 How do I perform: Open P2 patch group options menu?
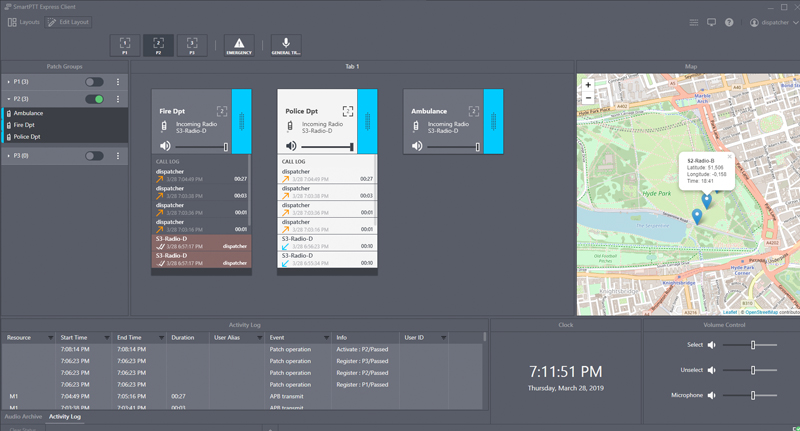pyautogui.click(x=118, y=99)
